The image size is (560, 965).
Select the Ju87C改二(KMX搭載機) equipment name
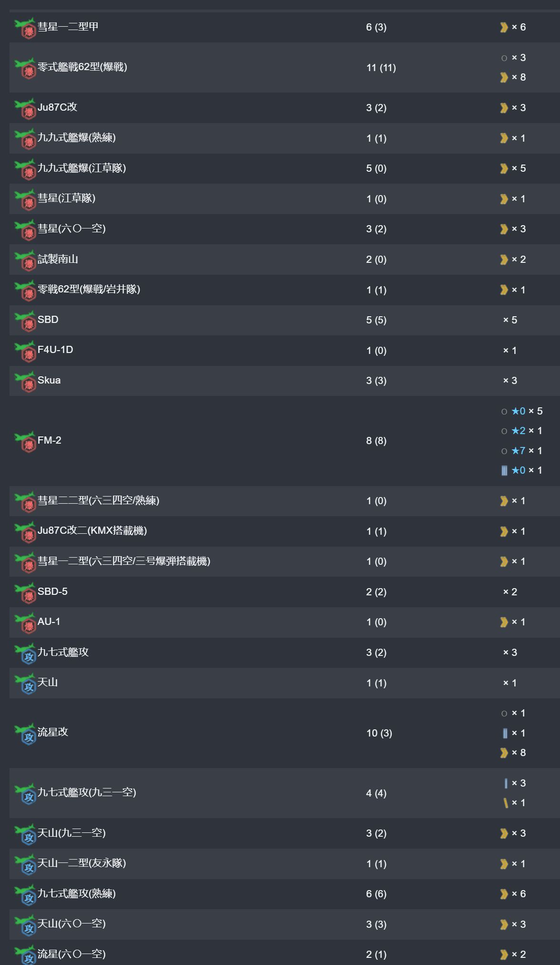92,530
